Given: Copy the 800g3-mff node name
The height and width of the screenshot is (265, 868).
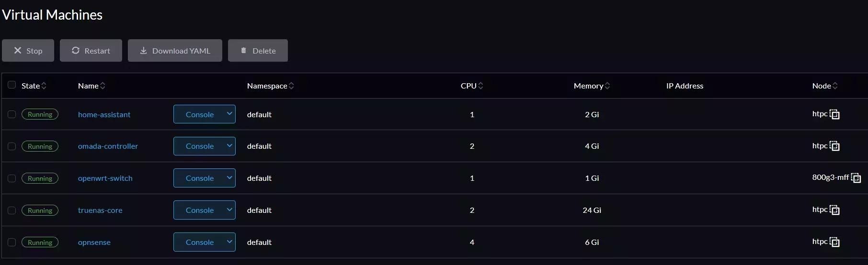Looking at the screenshot, I should click(x=856, y=178).
